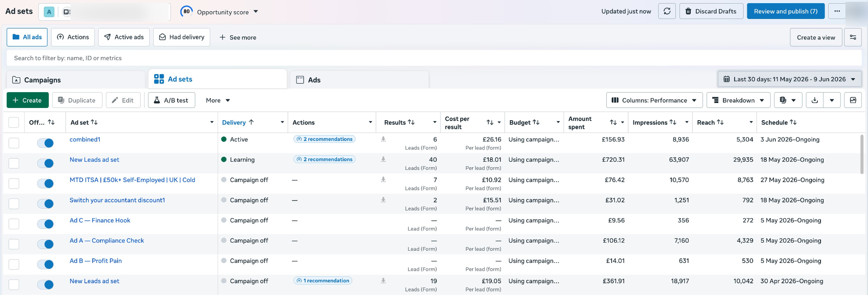Open Delivery column header dropdown
Screen dimensions: 868x295
click(282, 122)
